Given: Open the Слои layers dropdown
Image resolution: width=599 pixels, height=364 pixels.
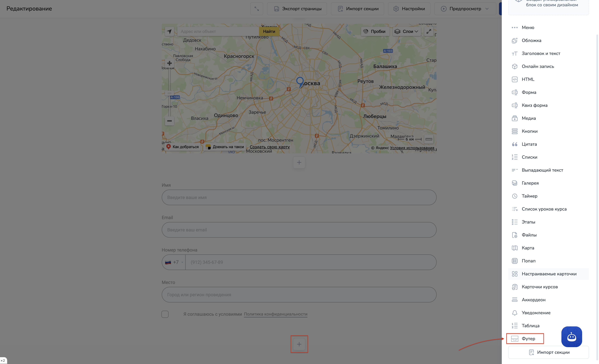Looking at the screenshot, I should (406, 31).
